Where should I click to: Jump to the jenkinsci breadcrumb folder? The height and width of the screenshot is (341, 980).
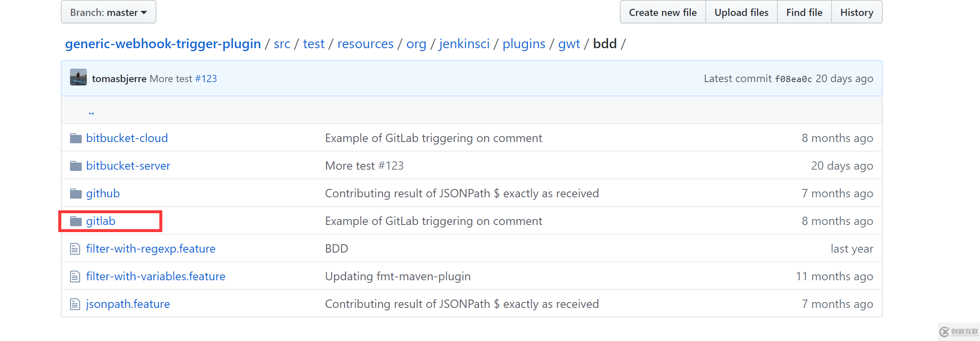[x=464, y=44]
